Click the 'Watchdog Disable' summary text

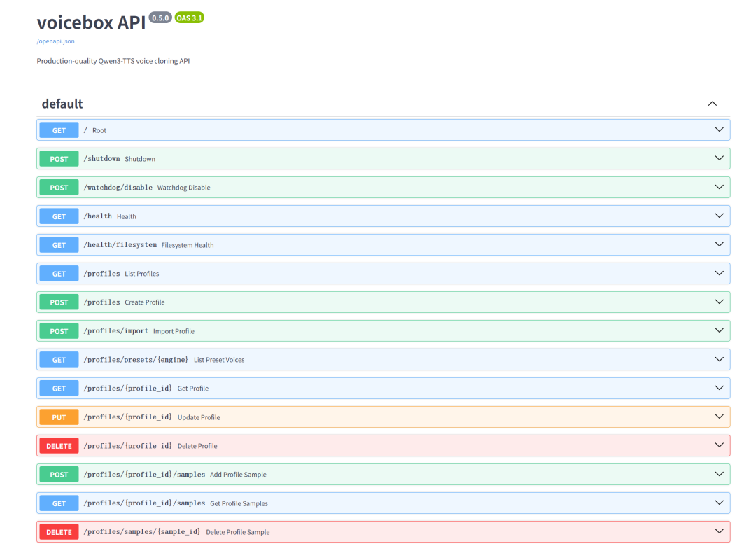183,188
